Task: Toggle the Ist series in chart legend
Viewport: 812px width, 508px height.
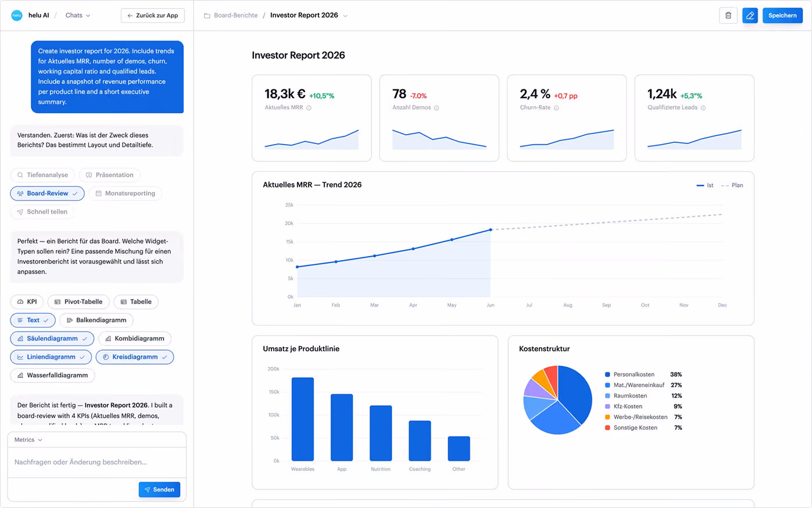Action: tap(705, 185)
